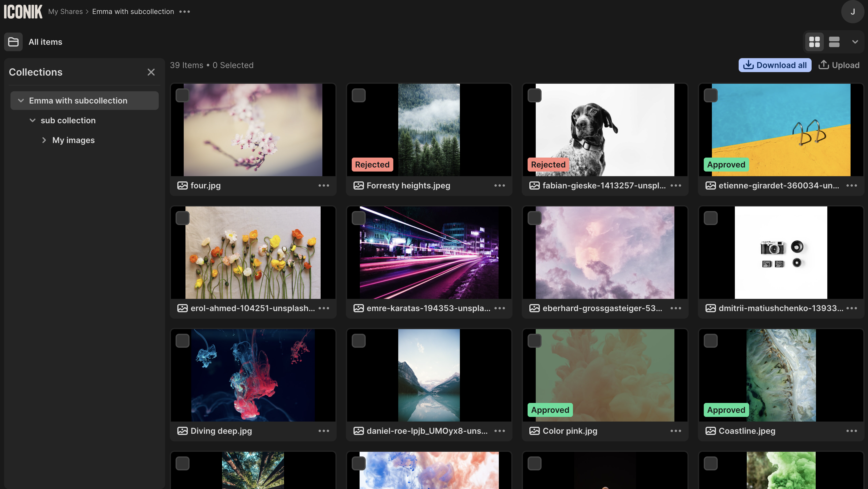Image resolution: width=868 pixels, height=489 pixels.
Task: Collapse the sub collection node
Action: [x=32, y=120]
